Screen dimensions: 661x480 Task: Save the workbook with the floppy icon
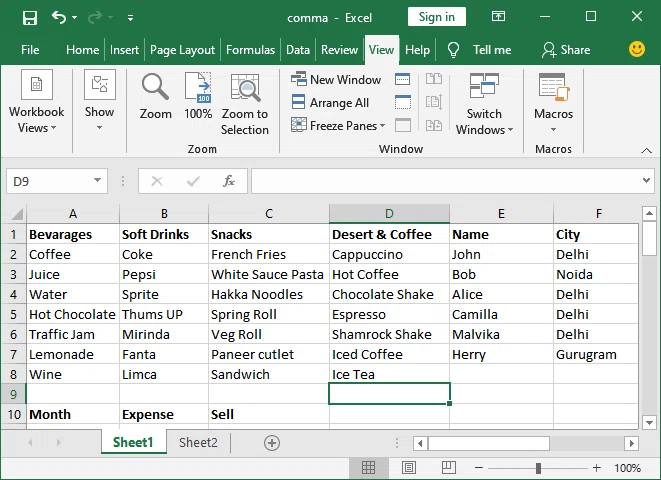pyautogui.click(x=30, y=18)
